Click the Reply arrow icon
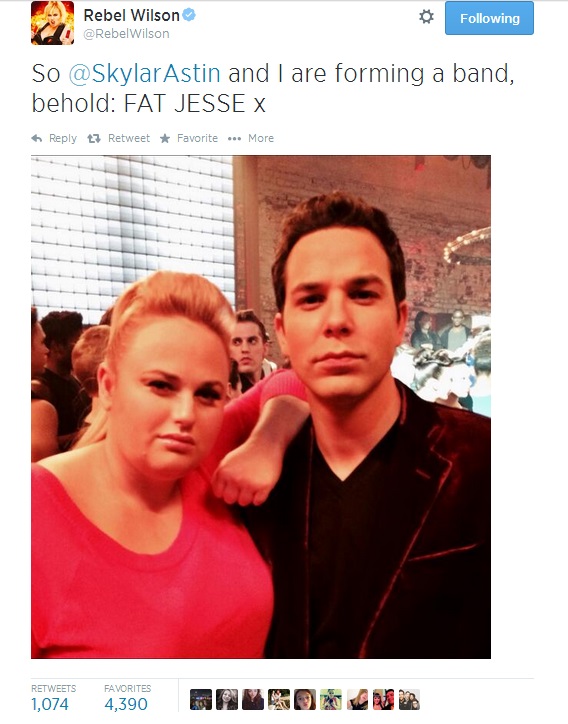The image size is (568, 724). 37,138
